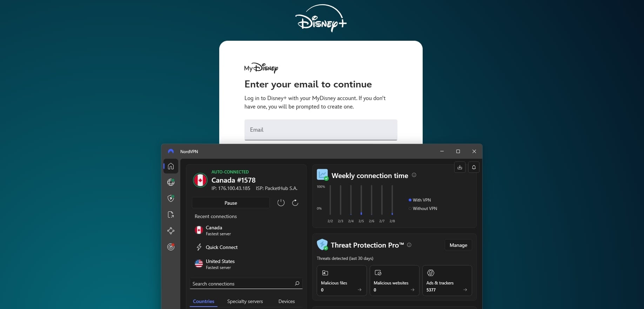The height and width of the screenshot is (309, 644).
Task: Open the file share sidebar icon
Action: point(171,215)
